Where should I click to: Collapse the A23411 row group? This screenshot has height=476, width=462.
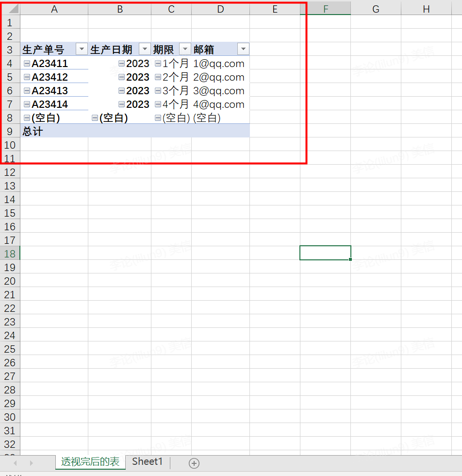click(x=27, y=63)
